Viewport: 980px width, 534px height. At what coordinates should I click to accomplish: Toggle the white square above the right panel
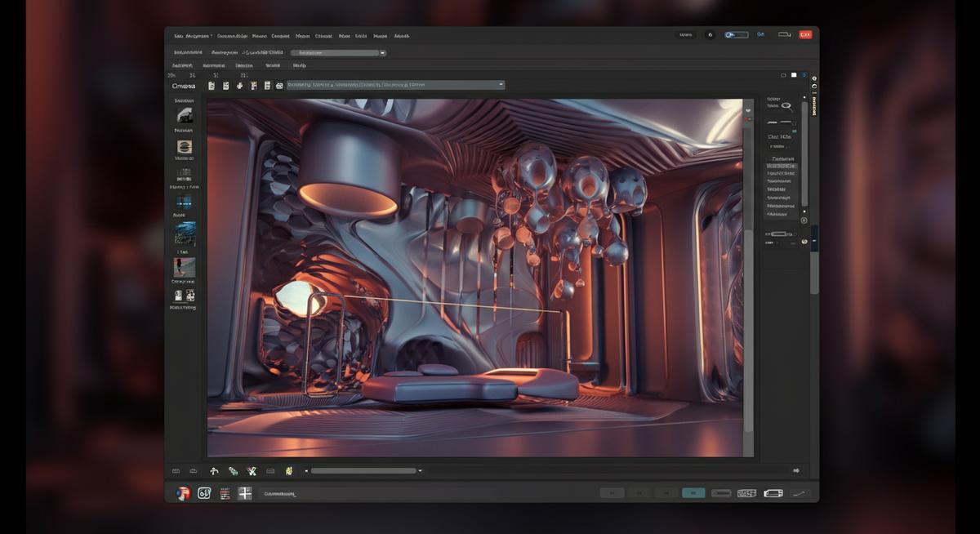click(x=793, y=75)
